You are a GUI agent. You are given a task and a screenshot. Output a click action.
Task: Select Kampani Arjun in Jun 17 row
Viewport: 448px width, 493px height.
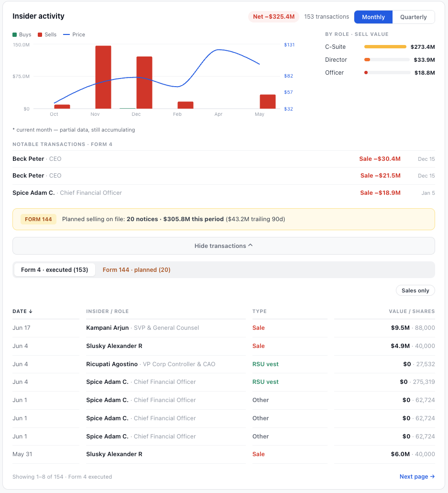(x=108, y=327)
